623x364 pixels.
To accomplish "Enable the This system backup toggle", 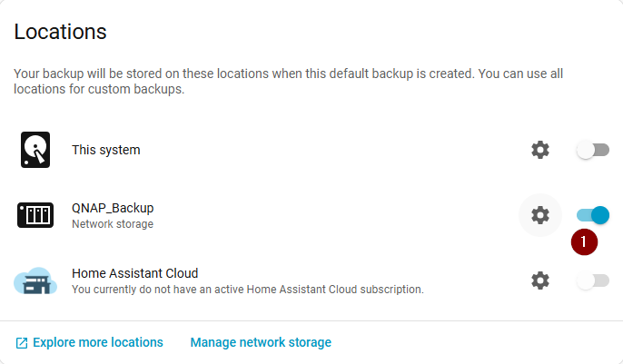I will click(x=592, y=150).
